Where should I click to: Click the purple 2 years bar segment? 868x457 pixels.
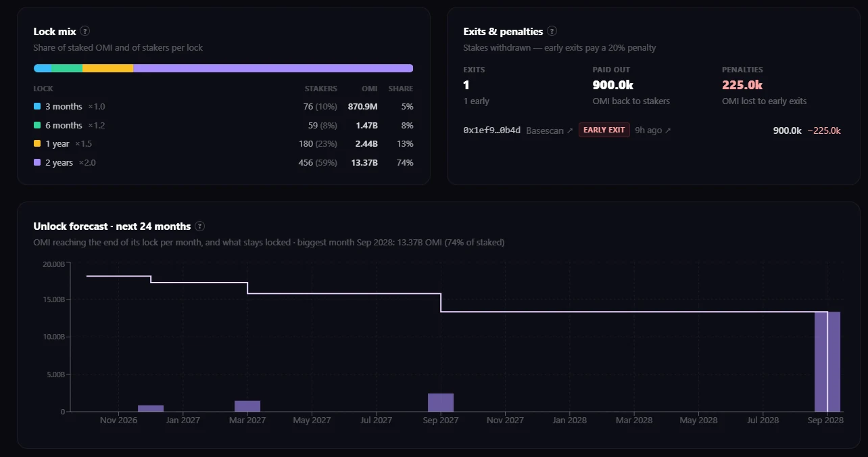coord(273,68)
